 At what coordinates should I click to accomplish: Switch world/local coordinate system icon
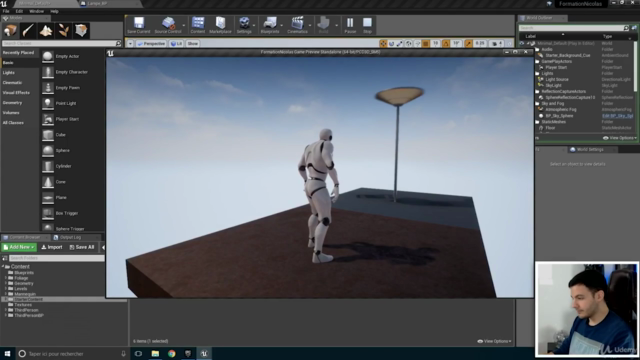[409, 44]
